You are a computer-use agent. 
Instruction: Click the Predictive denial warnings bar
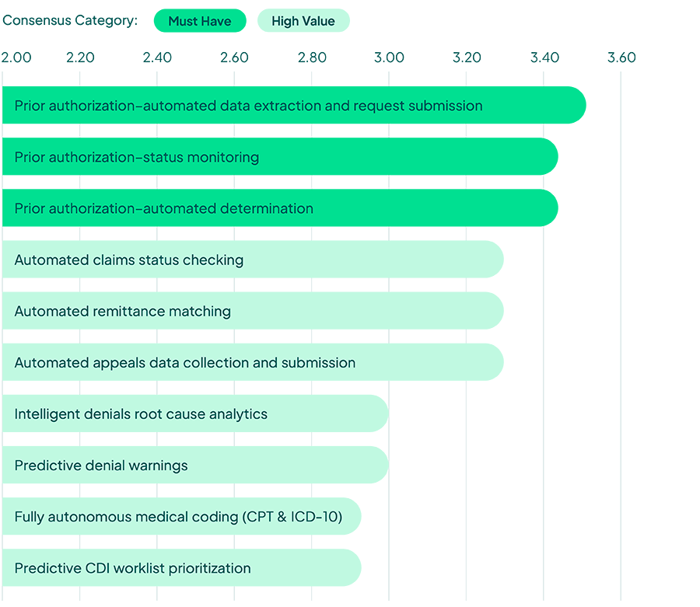194,466
